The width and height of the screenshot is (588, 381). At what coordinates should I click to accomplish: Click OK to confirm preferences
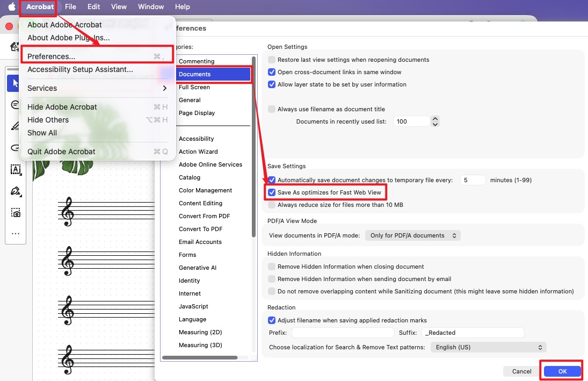click(x=562, y=371)
